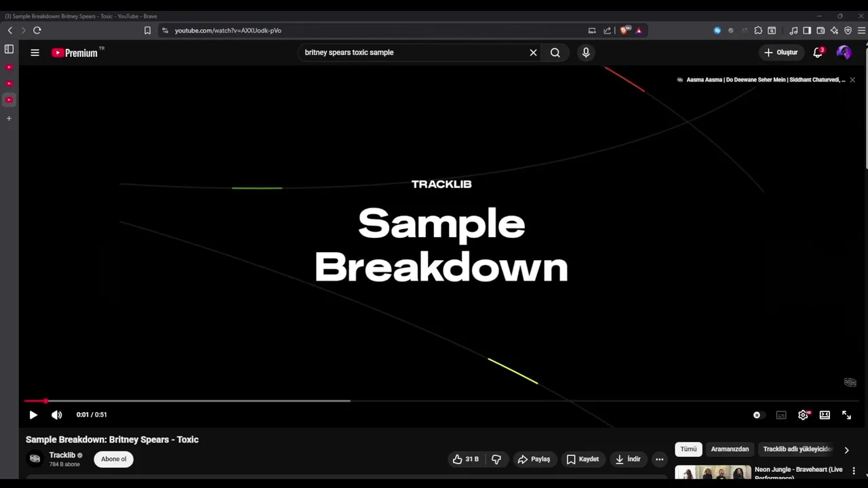This screenshot has width=868, height=488.
Task: Click the magnifier search button
Action: pos(555,52)
